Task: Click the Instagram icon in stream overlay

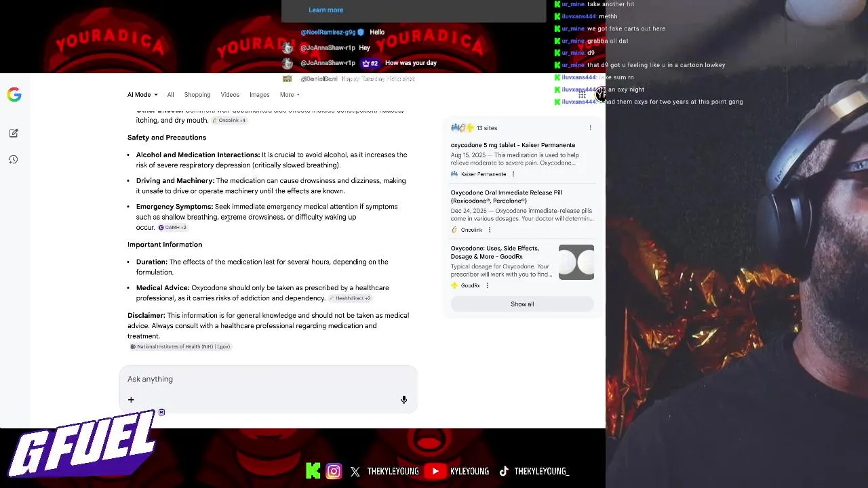Action: point(334,471)
